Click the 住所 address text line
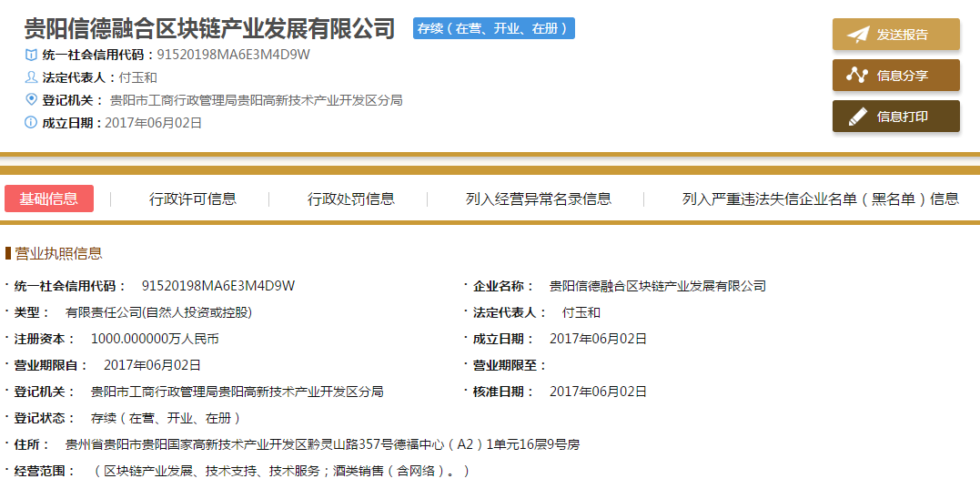This screenshot has height=489, width=980. pyautogui.click(x=322, y=444)
